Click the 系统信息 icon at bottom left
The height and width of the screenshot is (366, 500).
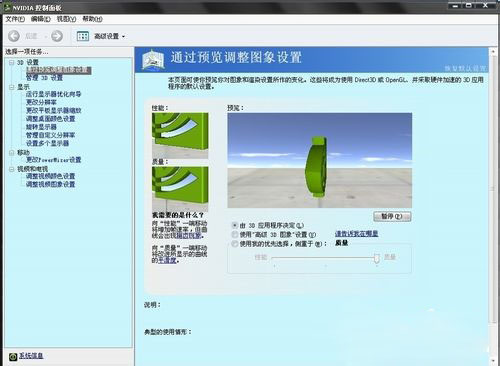(x=13, y=357)
